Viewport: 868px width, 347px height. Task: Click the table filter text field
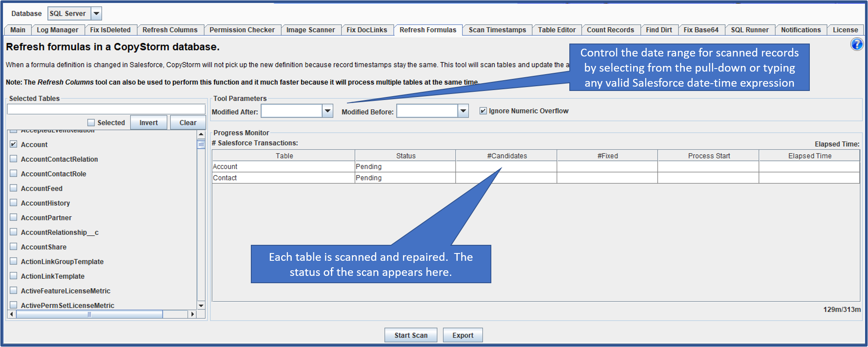106,109
